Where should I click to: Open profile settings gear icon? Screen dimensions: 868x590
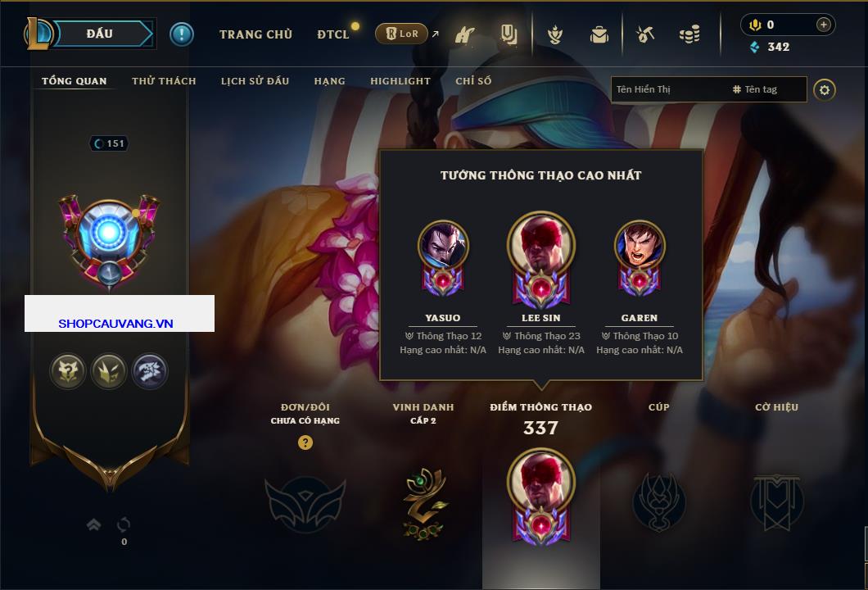[x=825, y=90]
